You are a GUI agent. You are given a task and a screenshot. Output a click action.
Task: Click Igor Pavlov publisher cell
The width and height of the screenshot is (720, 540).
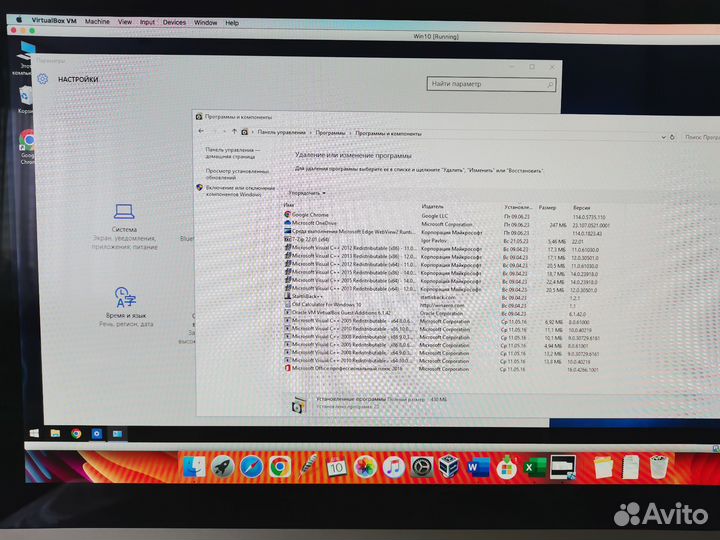coord(433,241)
